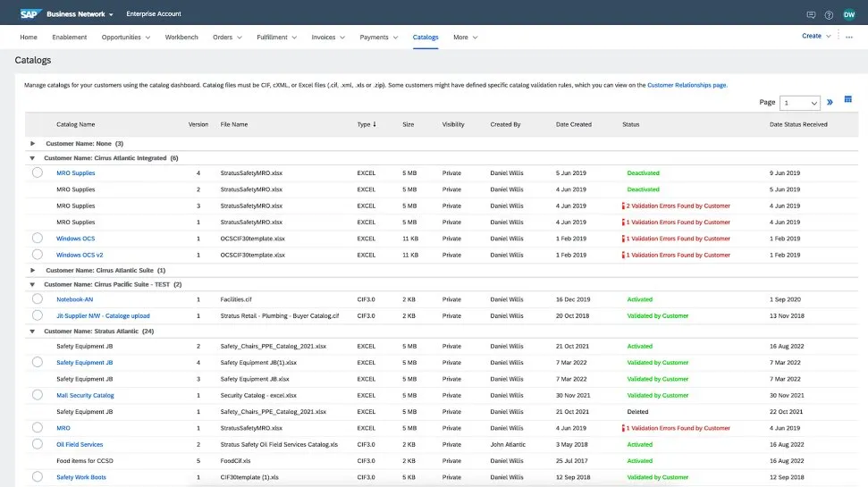868x487 pixels.
Task: Select radio button for Oil Field Services
Action: click(38, 444)
